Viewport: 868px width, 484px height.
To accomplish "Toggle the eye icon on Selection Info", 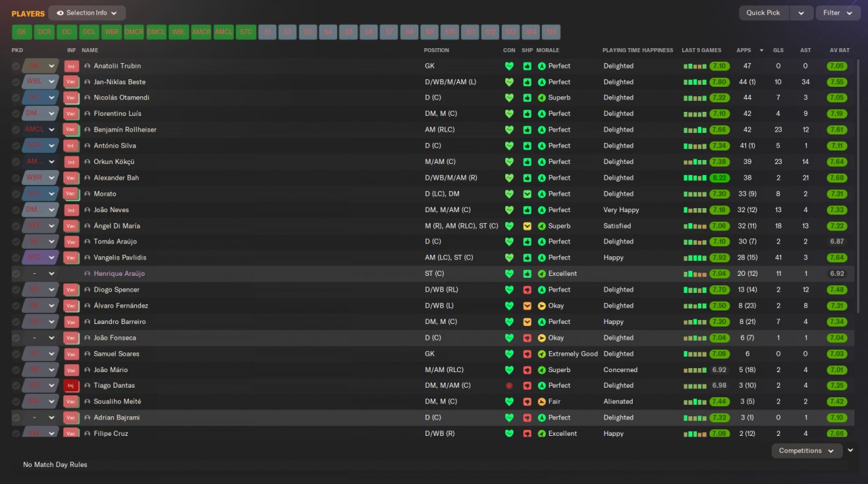I will click(60, 13).
